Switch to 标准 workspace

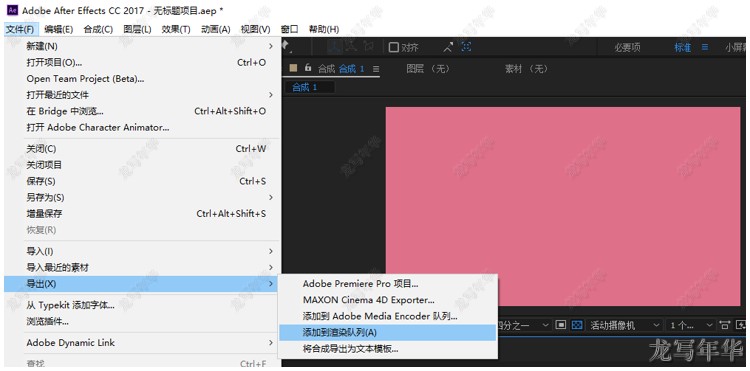tap(683, 48)
